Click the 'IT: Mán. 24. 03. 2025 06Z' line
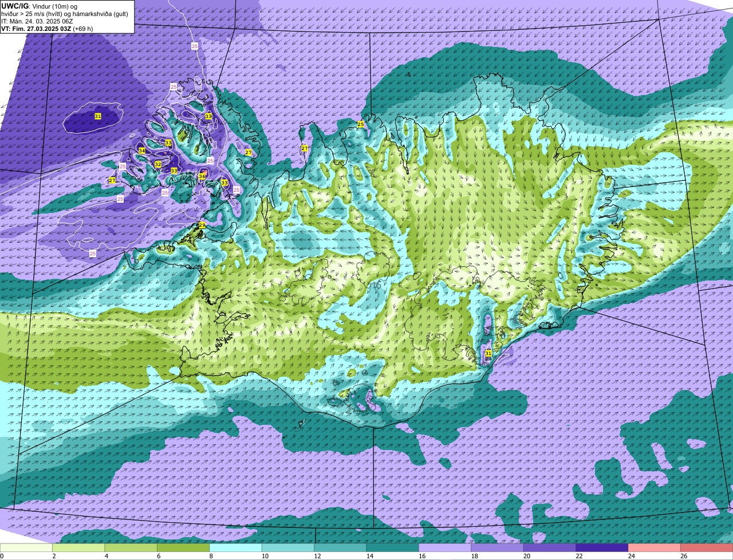This screenshot has height=560, width=733. click(x=37, y=21)
